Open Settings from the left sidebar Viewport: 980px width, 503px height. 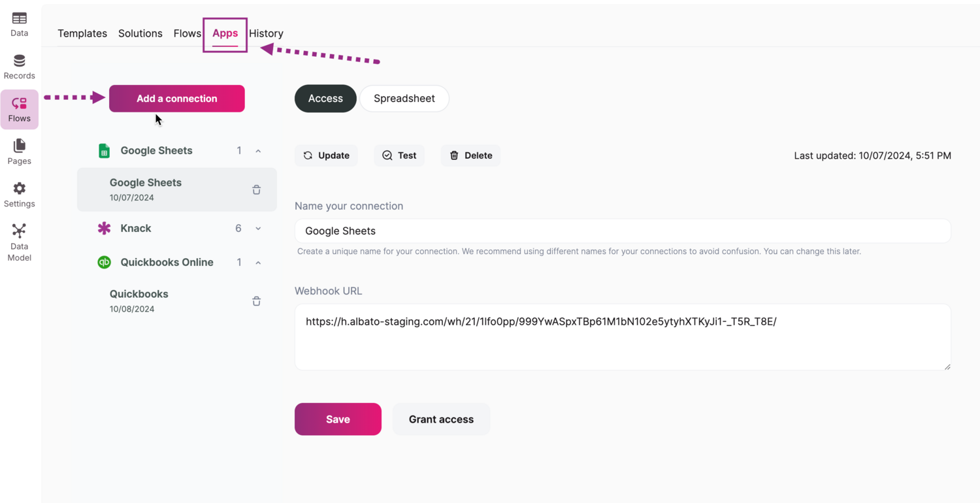pyautogui.click(x=19, y=193)
